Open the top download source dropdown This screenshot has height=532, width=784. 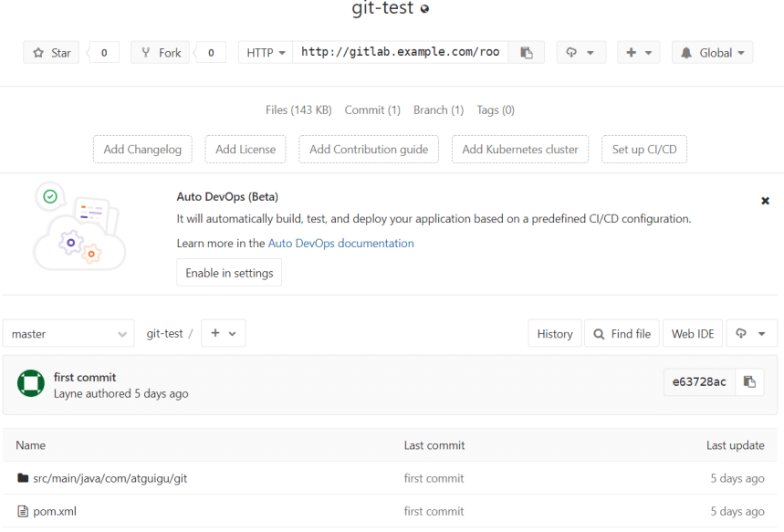(x=581, y=53)
